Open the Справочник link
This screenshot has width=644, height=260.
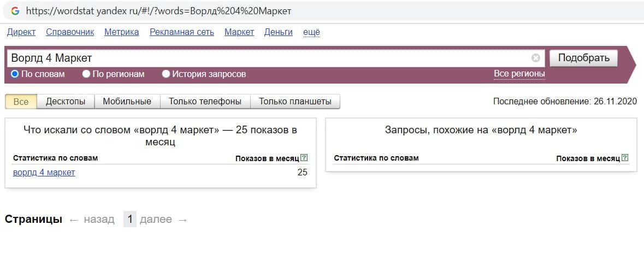pyautogui.click(x=70, y=32)
